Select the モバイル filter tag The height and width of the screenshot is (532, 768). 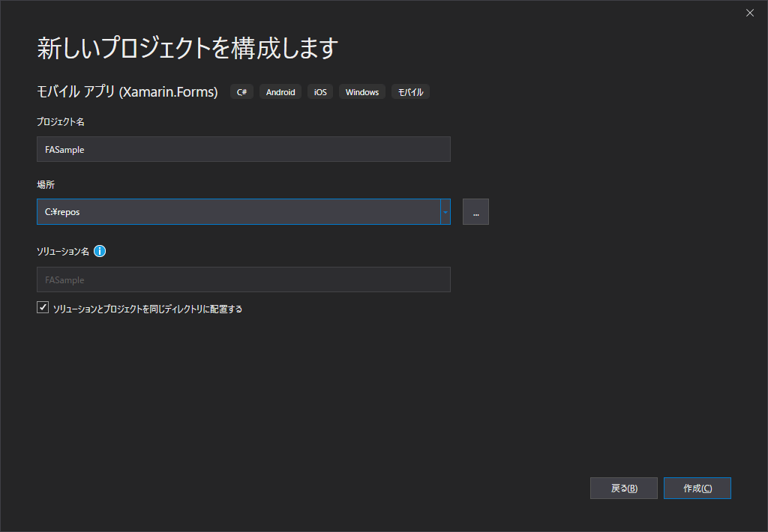pyautogui.click(x=409, y=91)
